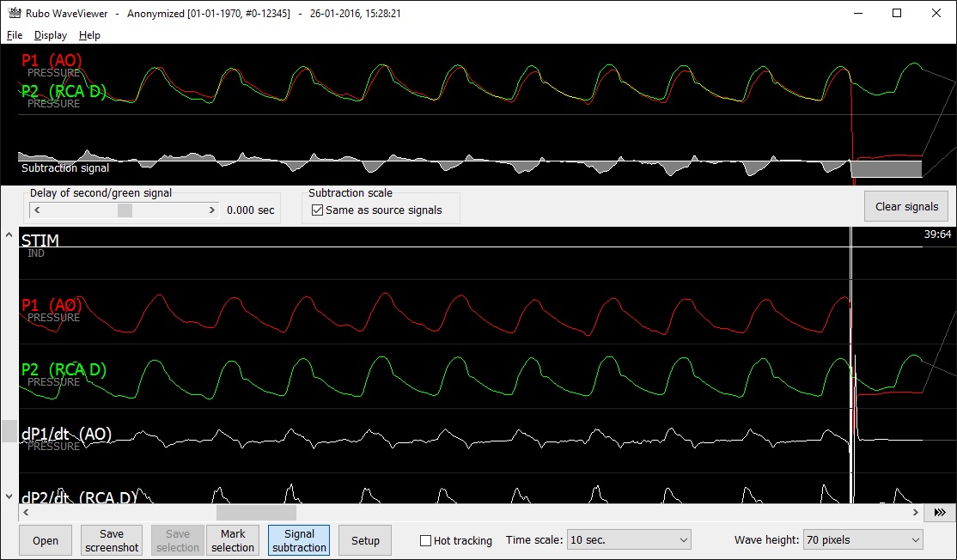Click the Subtraction signal label
The width and height of the screenshot is (957, 560).
[65, 167]
